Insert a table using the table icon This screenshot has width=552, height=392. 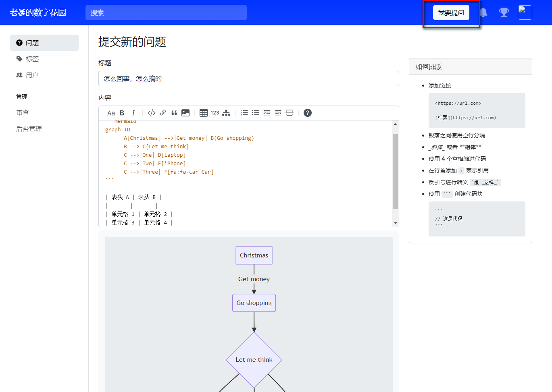(204, 113)
